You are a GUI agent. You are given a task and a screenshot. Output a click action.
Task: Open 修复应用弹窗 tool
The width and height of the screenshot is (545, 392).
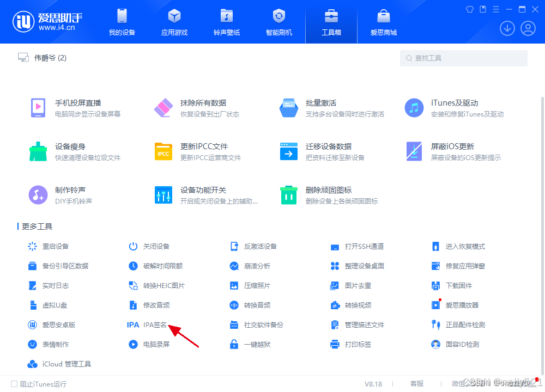pyautogui.click(x=458, y=266)
